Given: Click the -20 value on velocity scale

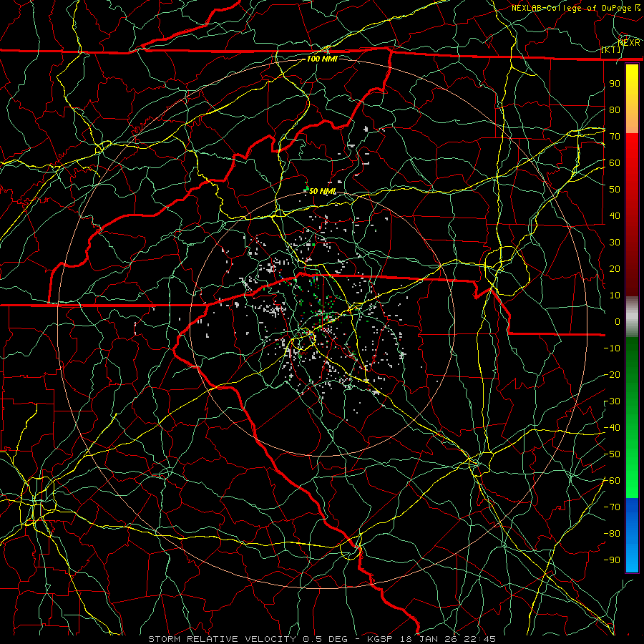Looking at the screenshot, I should pos(612,374).
